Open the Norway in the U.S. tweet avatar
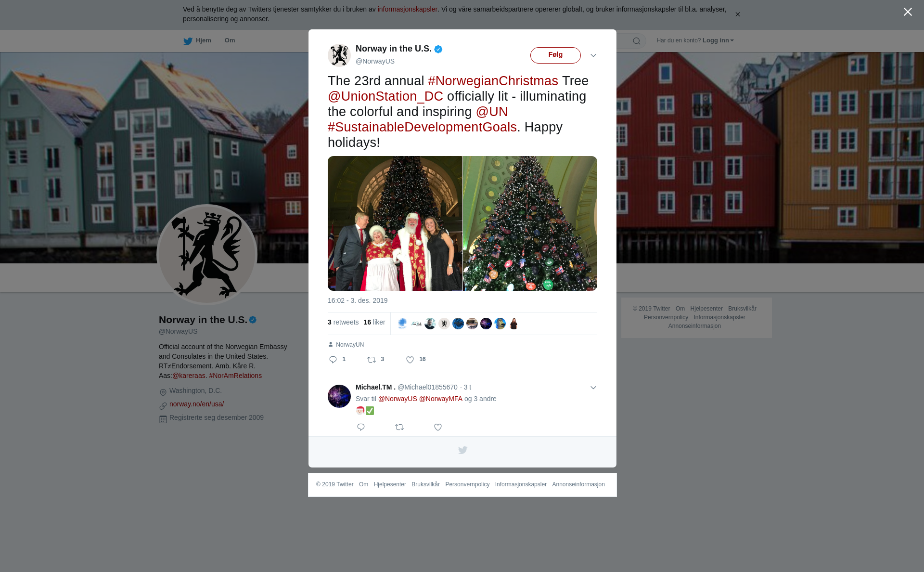 tap(339, 55)
